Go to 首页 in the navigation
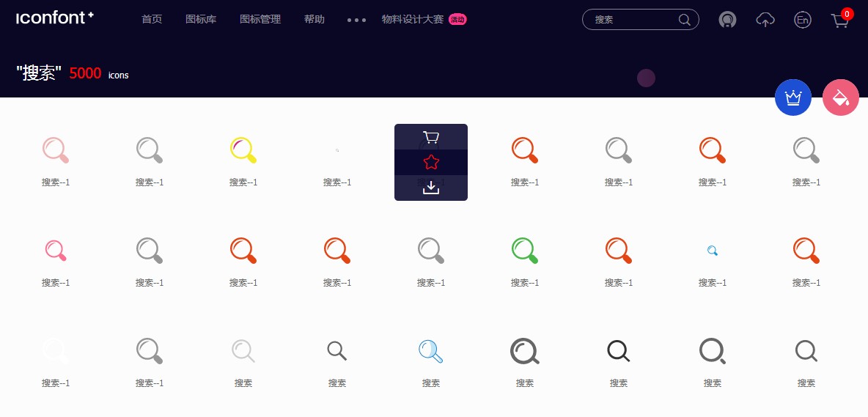 (x=152, y=19)
